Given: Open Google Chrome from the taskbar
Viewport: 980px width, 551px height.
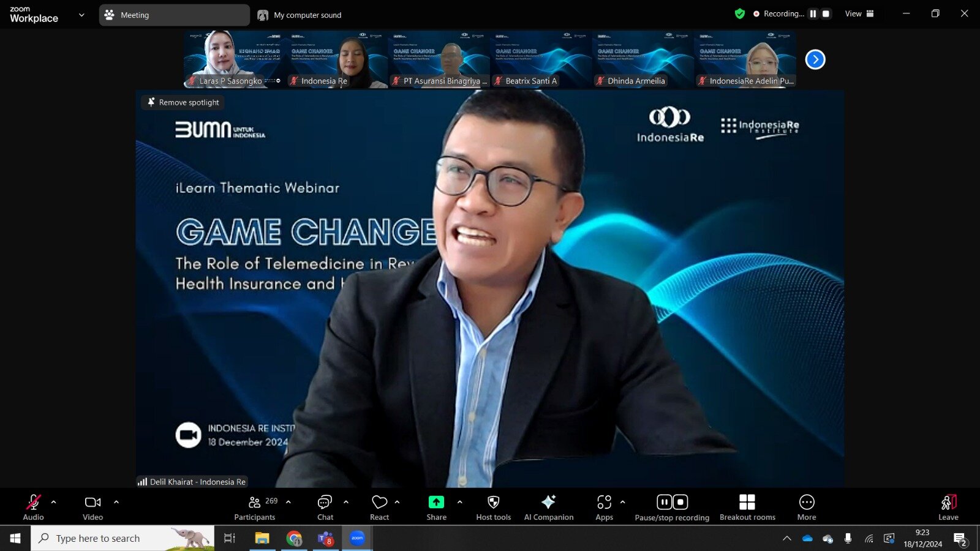Looking at the screenshot, I should point(294,538).
